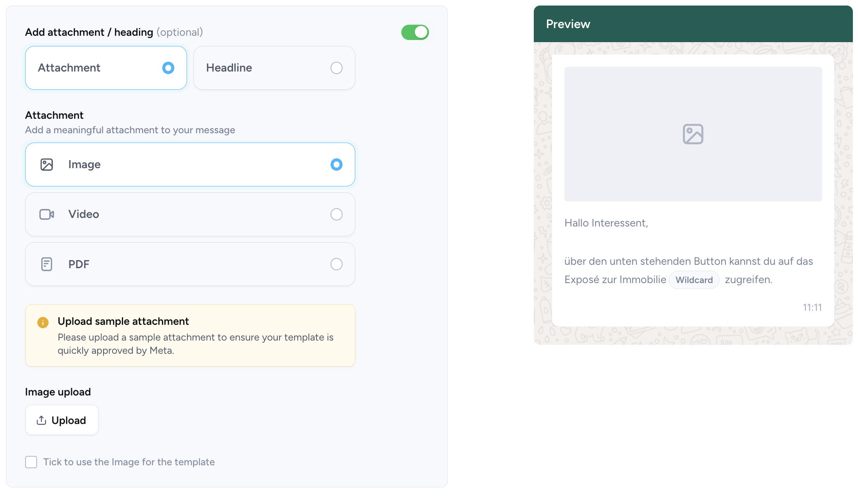Choose the PDF attachment radio button
This screenshot has height=504, width=858.
[x=337, y=264]
